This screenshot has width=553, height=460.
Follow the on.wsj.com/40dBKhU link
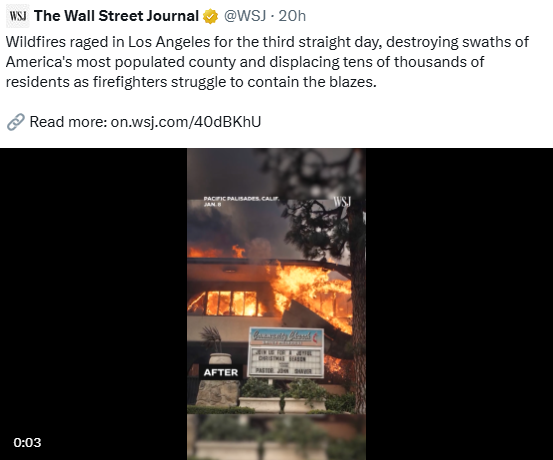(x=186, y=122)
